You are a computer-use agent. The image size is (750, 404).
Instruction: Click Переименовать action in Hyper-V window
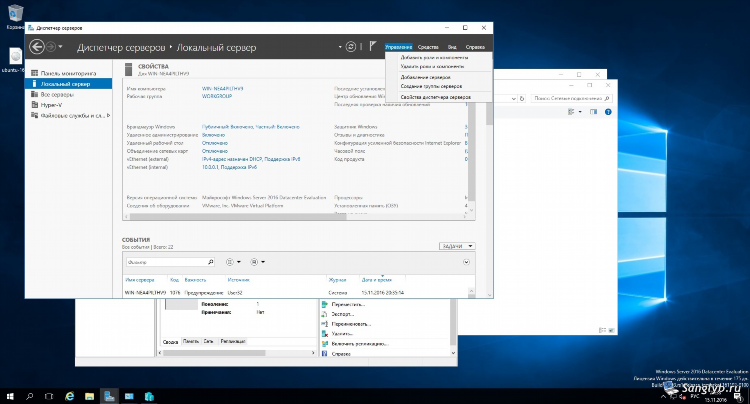point(351,324)
